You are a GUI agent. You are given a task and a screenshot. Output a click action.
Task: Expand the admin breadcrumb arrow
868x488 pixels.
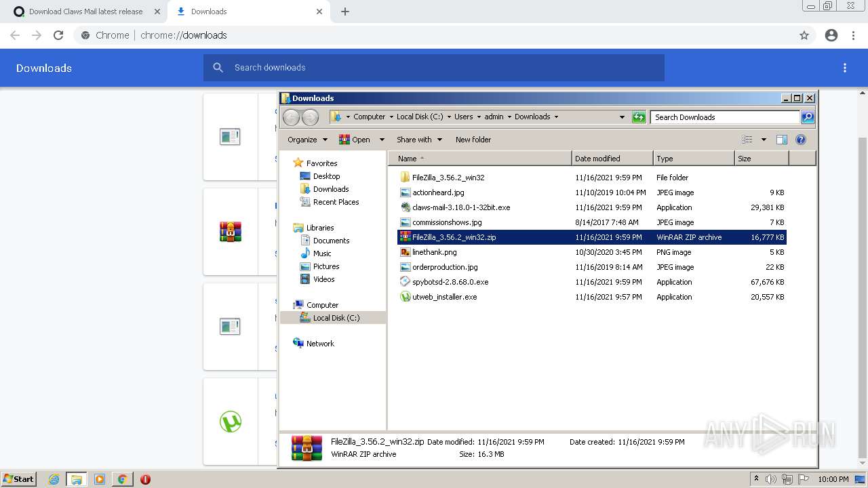click(x=509, y=117)
